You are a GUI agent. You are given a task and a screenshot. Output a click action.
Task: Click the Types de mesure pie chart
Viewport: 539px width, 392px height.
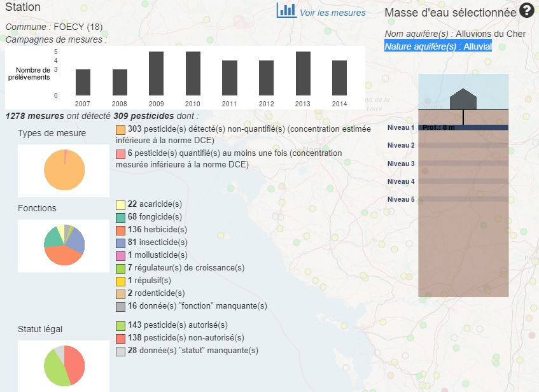pyautogui.click(x=64, y=170)
